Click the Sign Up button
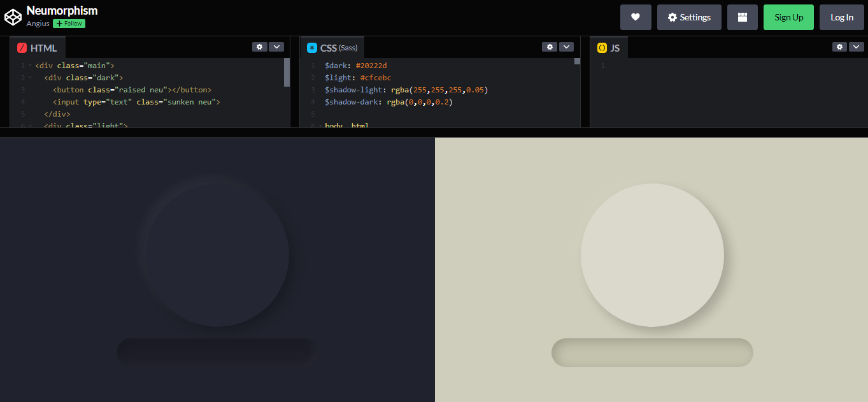 point(788,17)
